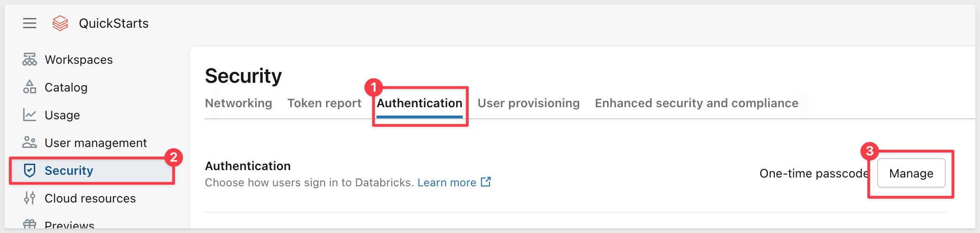Select the Authentication tab
This screenshot has width=980, height=233.
420,103
